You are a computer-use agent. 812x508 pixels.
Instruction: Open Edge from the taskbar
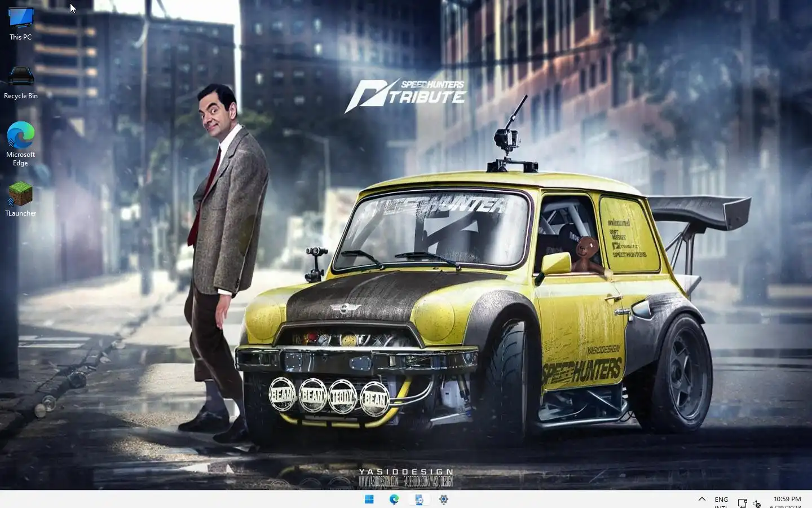click(x=394, y=499)
